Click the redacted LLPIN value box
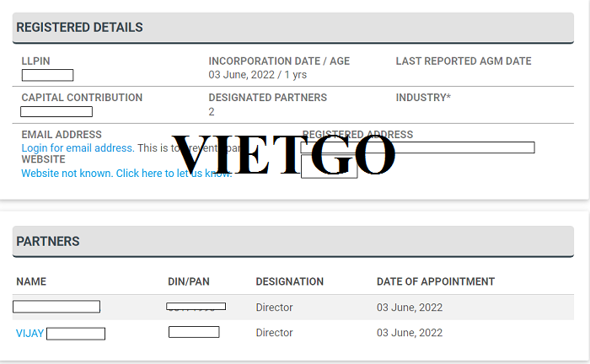Viewport: 590px width, 364px height. click(x=47, y=75)
